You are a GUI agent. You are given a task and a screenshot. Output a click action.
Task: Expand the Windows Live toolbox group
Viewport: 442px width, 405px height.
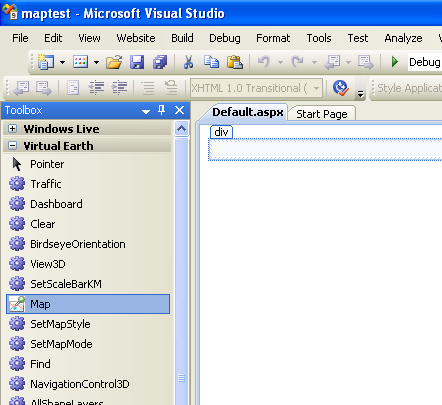pyautogui.click(x=12, y=129)
